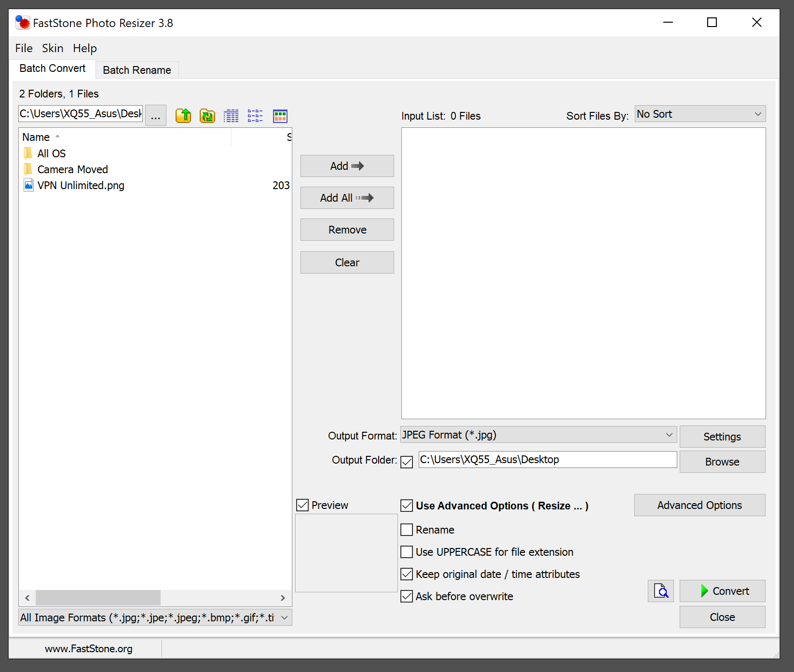Toggle Use UPPERCASE for file extension
This screenshot has width=794, height=672.
click(x=407, y=552)
